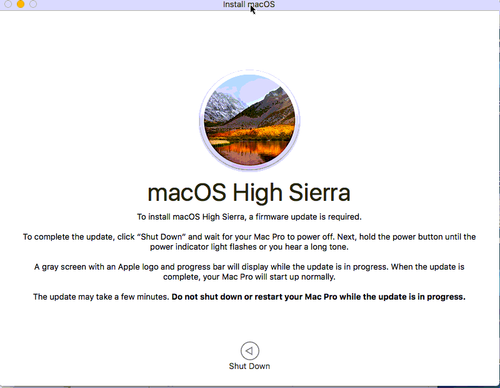
Task: Click the macOS High Sierra heading
Action: pyautogui.click(x=249, y=193)
